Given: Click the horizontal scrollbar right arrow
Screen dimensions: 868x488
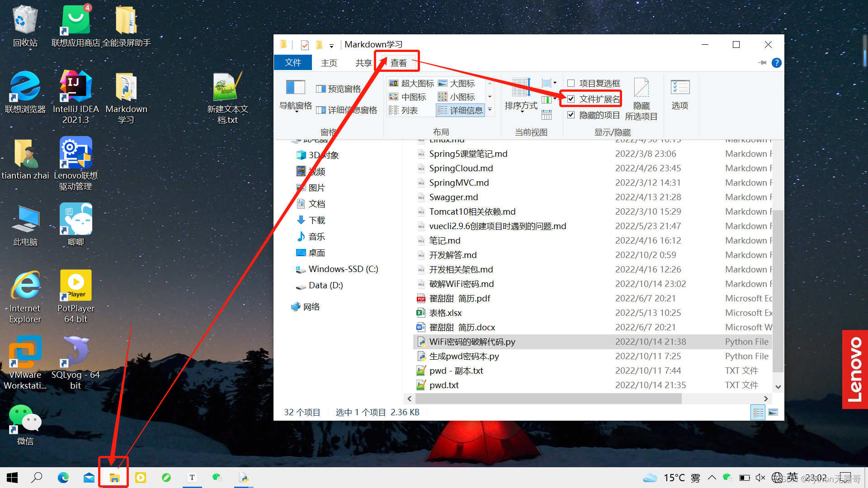Looking at the screenshot, I should click(765, 399).
